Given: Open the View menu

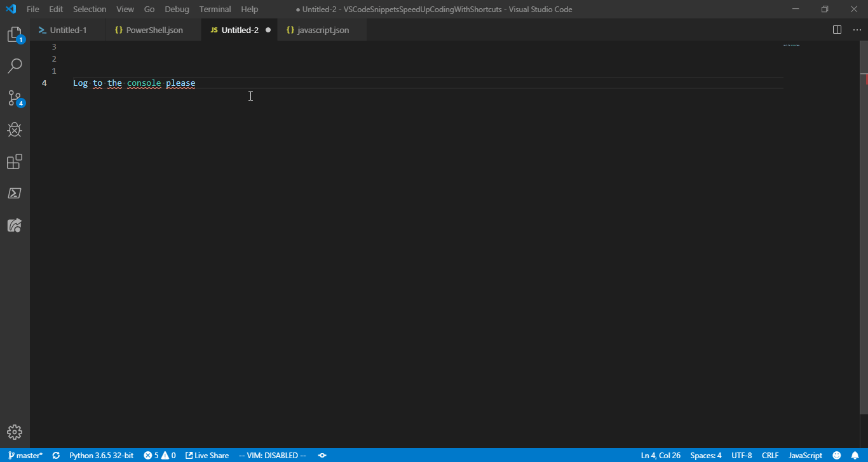Looking at the screenshot, I should [x=125, y=9].
